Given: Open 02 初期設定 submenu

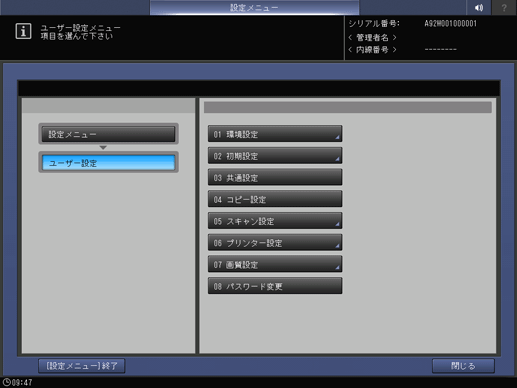Looking at the screenshot, I should [x=275, y=156].
